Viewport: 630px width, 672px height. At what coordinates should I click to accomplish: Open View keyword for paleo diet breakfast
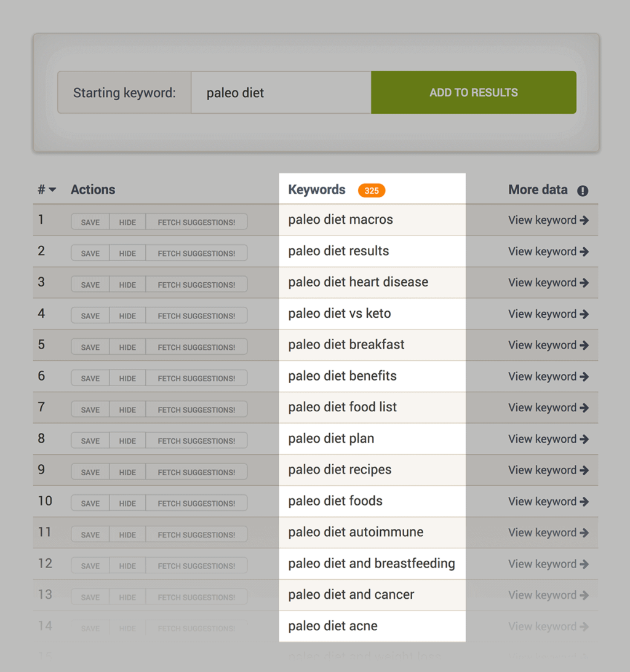pyautogui.click(x=542, y=346)
